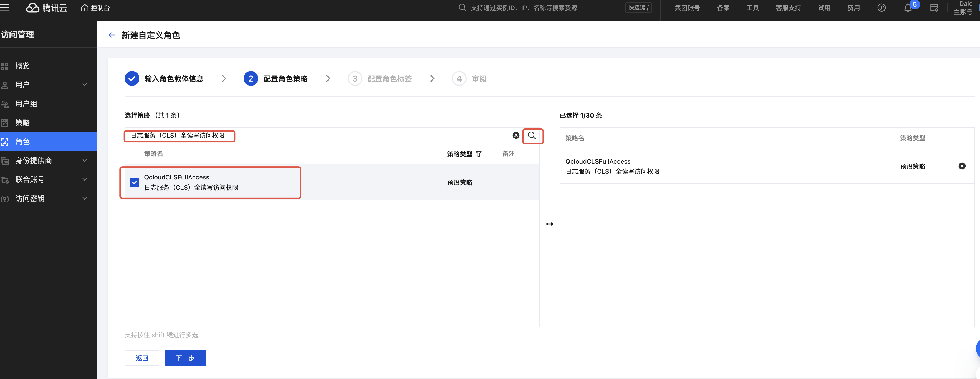Clear the policy search text

point(516,135)
